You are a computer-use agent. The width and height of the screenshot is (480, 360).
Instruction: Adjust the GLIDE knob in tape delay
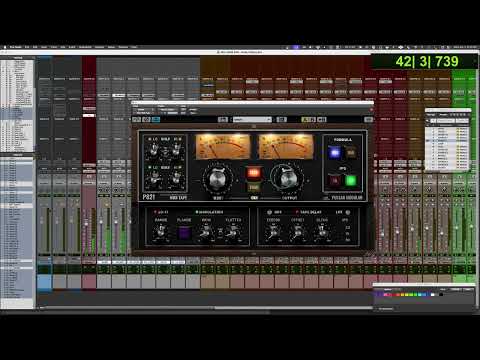click(322, 231)
